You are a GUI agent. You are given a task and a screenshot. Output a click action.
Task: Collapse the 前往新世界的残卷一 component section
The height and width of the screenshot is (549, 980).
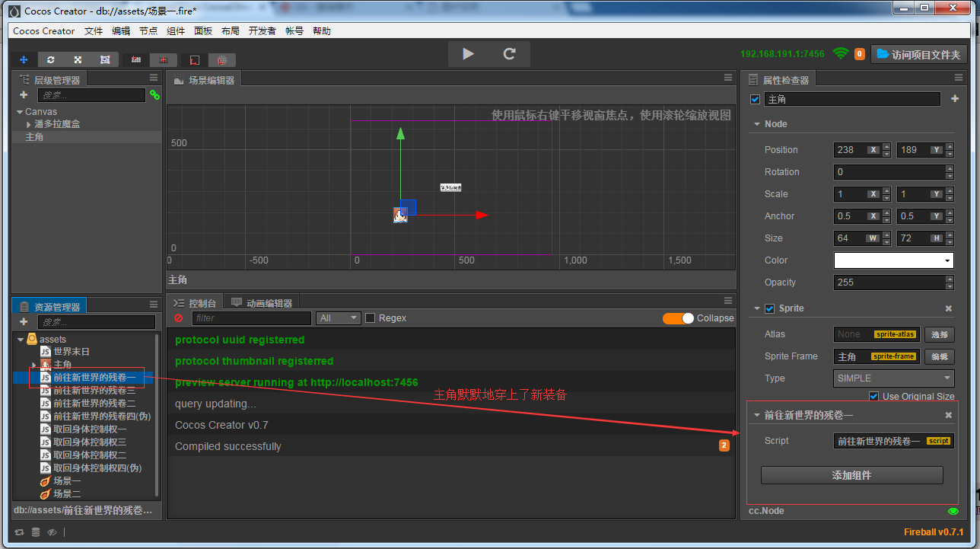point(757,415)
